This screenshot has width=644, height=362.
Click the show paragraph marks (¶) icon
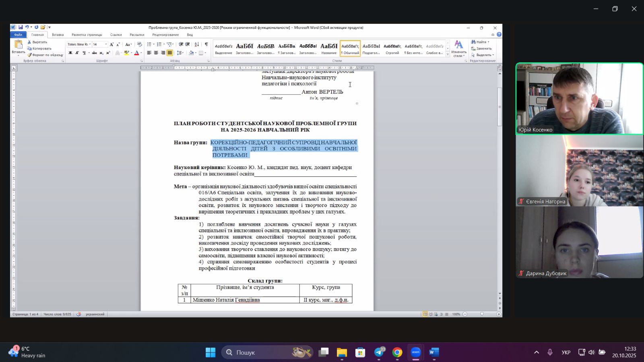tap(206, 44)
